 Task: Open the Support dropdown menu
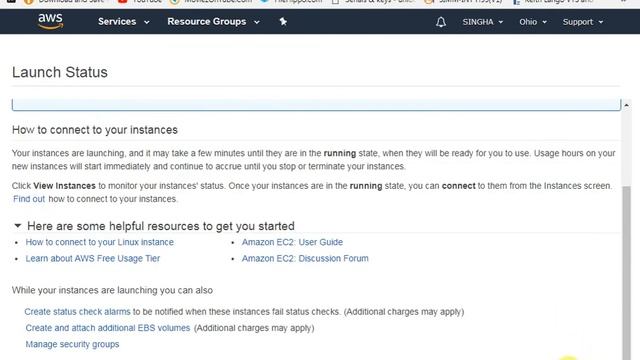point(582,22)
